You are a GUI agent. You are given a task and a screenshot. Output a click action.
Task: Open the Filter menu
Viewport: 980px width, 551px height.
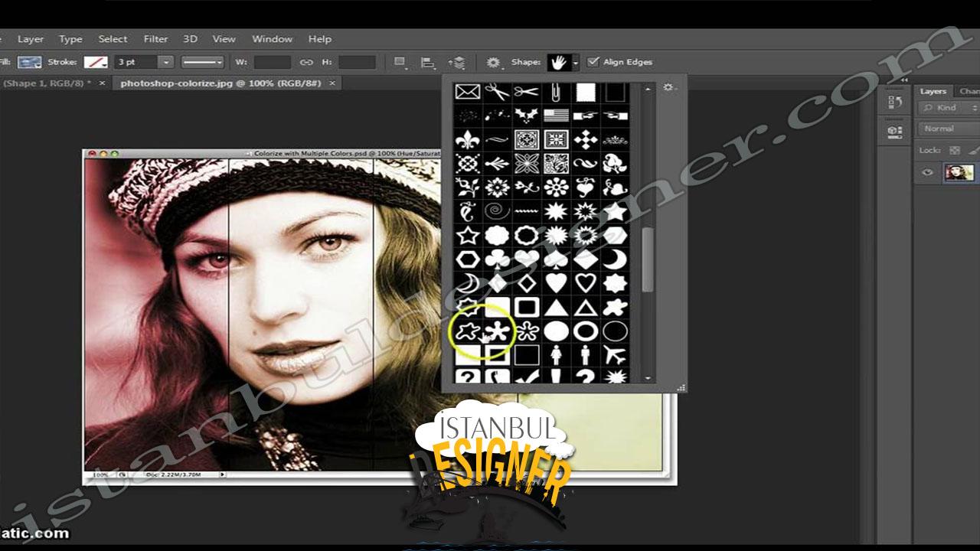click(x=155, y=39)
